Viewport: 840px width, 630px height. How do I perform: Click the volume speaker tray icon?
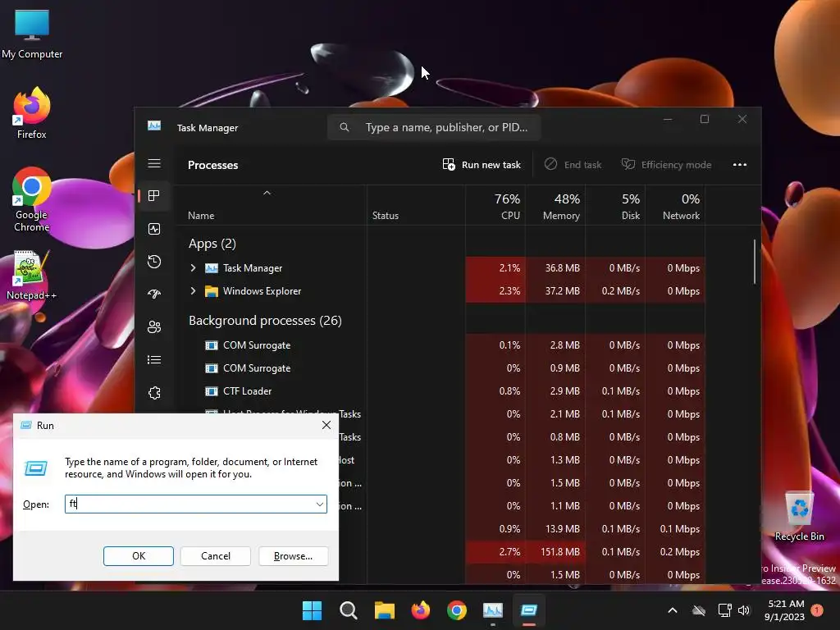744,610
